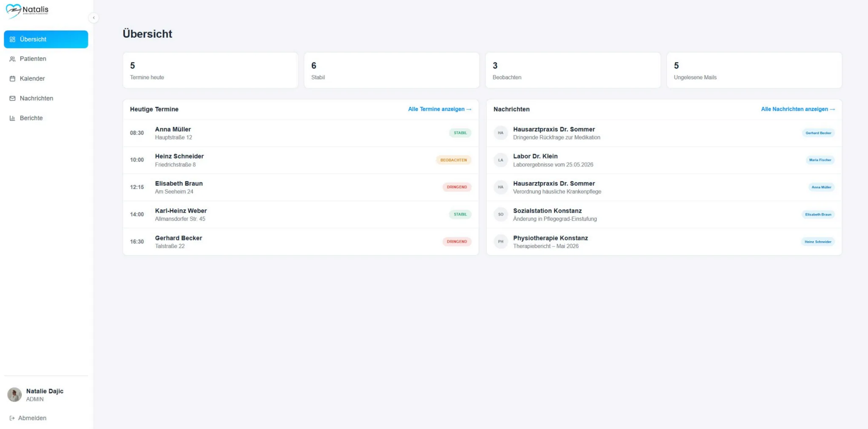Open the Berichte section

(x=46, y=118)
